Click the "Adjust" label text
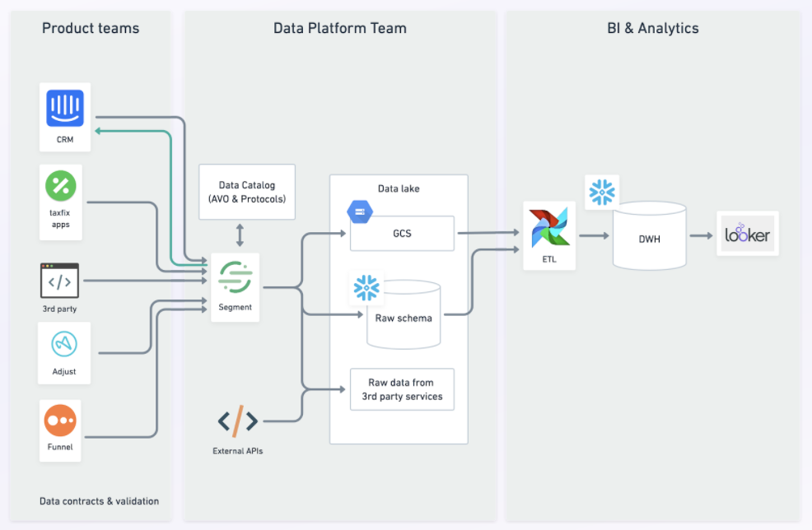Viewport: 812px width, 530px height. (64, 372)
